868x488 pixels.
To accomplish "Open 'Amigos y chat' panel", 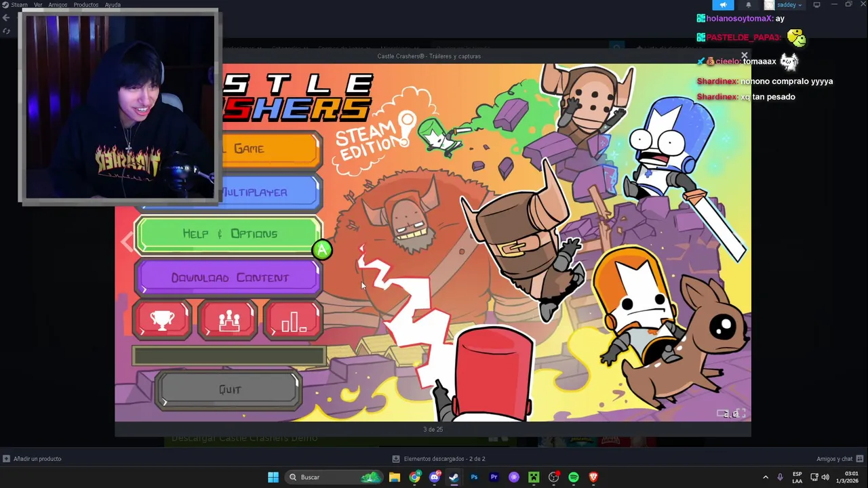I will tap(840, 459).
